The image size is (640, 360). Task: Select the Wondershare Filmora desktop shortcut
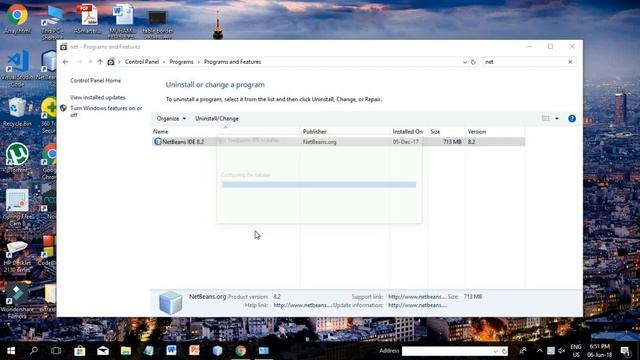pos(17,301)
